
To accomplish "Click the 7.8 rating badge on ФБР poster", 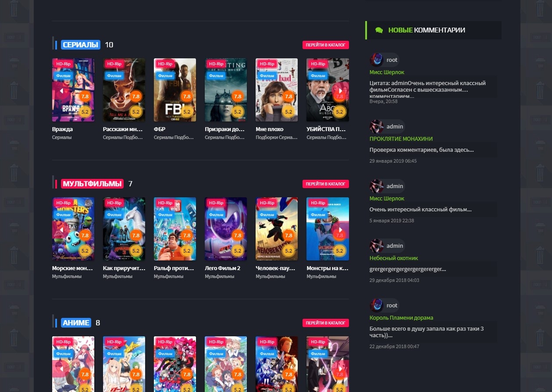I will pos(187,96).
